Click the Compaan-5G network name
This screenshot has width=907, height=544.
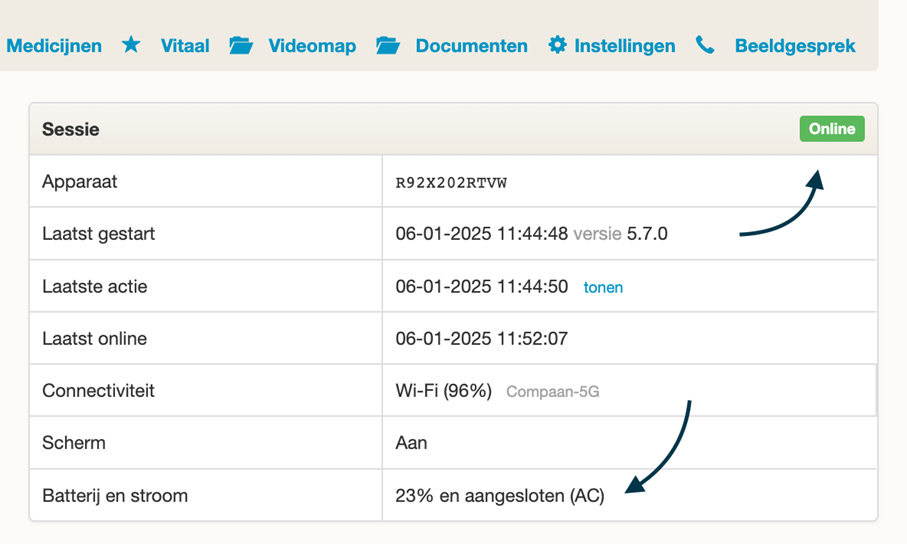(552, 392)
